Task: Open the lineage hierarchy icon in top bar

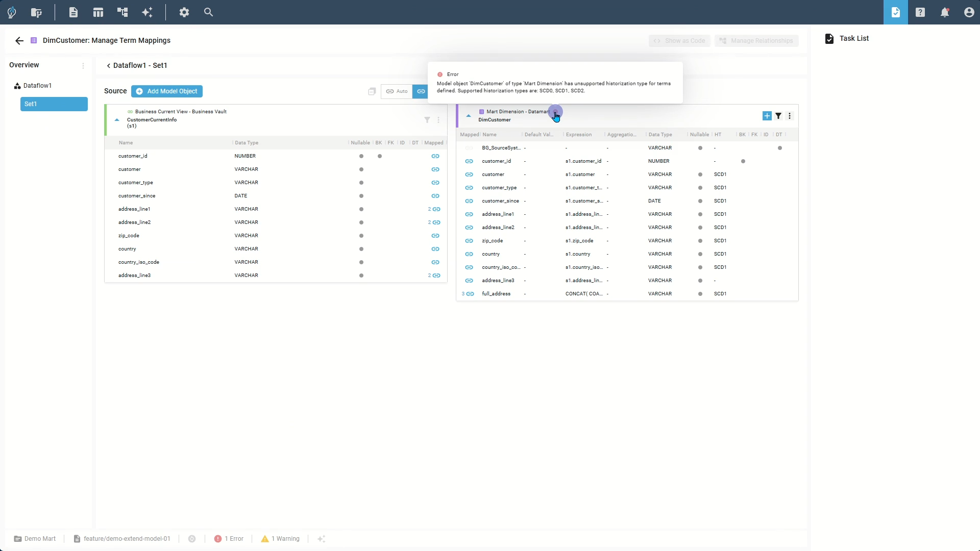Action: point(122,12)
